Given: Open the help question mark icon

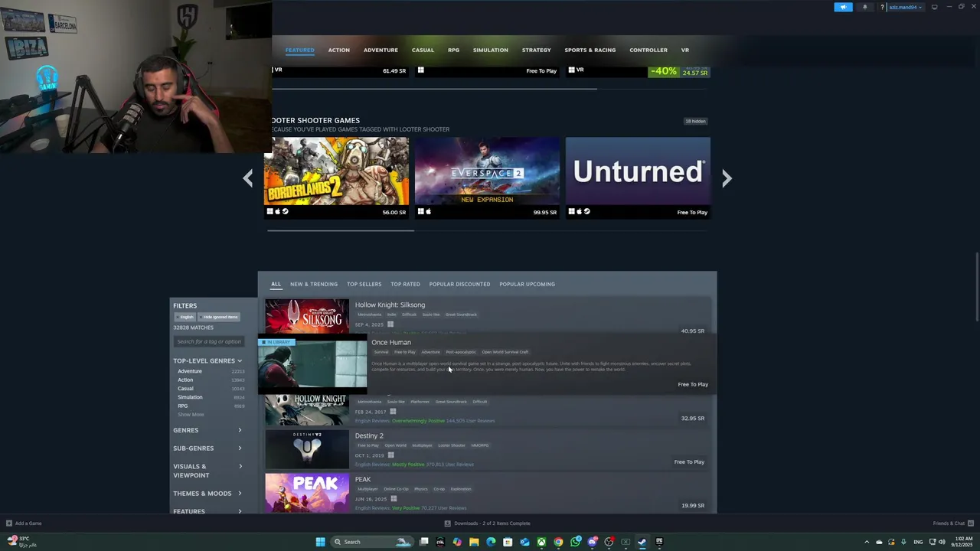Looking at the screenshot, I should point(882,7).
